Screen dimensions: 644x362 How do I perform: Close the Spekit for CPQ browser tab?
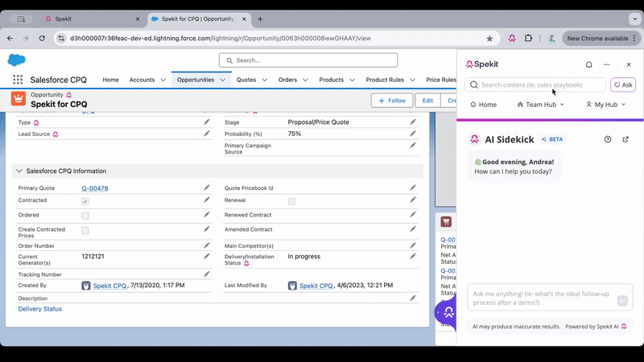[x=244, y=19]
